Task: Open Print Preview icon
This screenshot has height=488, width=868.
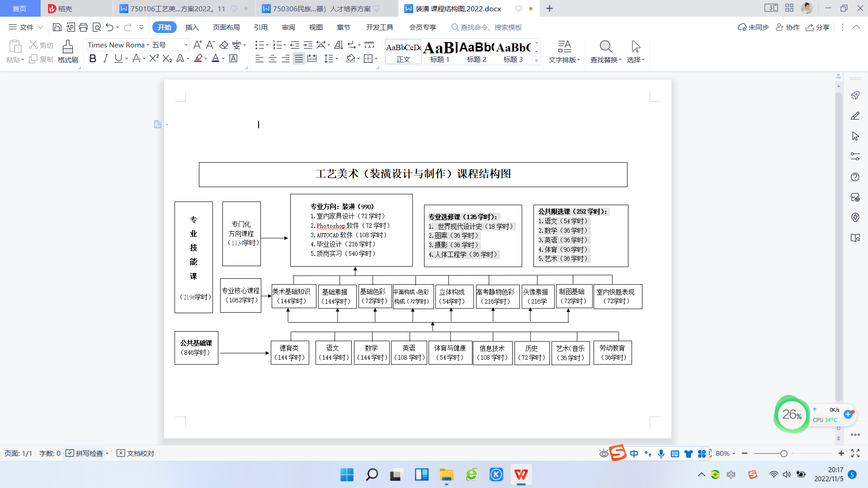Action: click(x=97, y=27)
